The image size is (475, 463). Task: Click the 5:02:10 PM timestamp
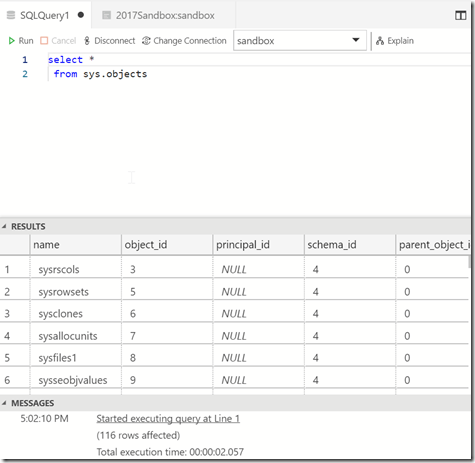(x=44, y=419)
